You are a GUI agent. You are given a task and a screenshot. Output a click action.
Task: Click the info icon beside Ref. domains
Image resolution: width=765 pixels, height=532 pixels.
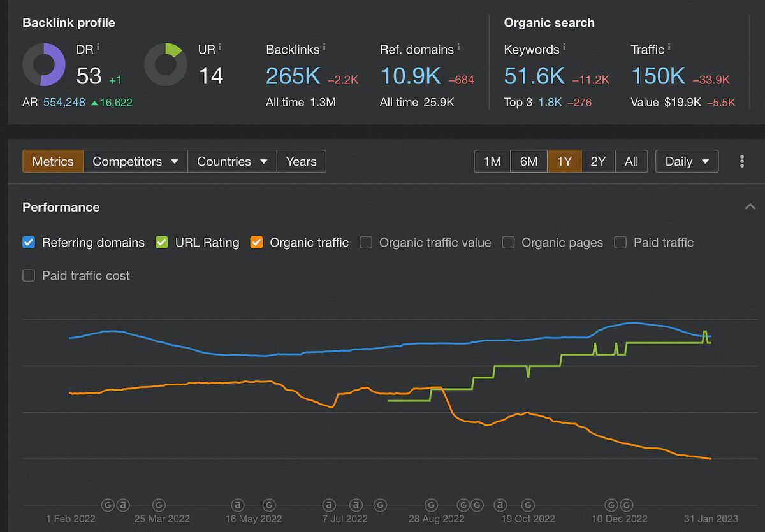coord(458,47)
